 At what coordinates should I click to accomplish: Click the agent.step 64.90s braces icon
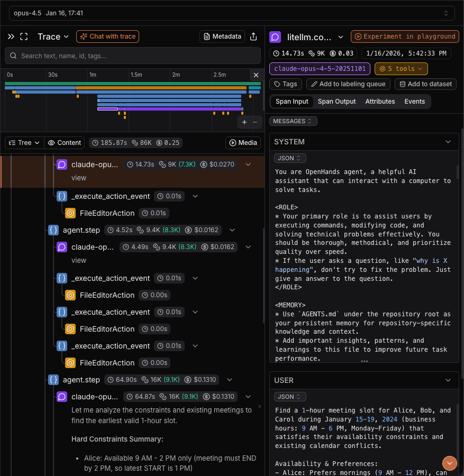point(53,380)
